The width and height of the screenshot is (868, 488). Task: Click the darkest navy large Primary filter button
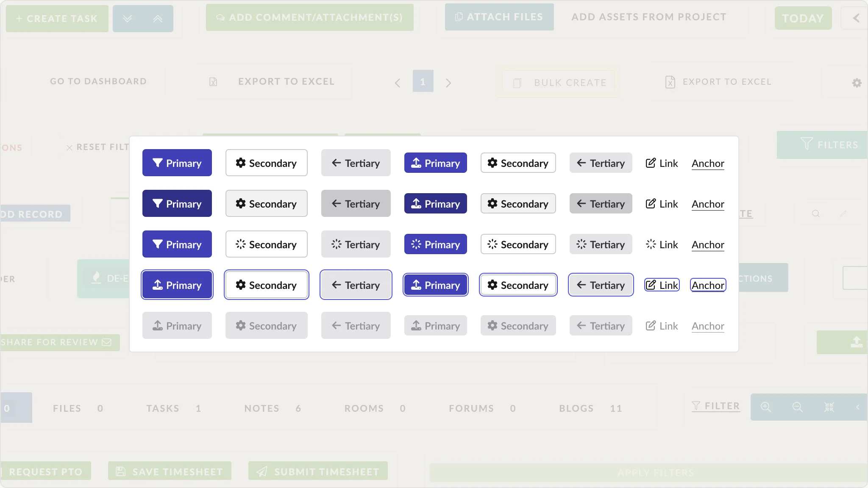coord(177,203)
